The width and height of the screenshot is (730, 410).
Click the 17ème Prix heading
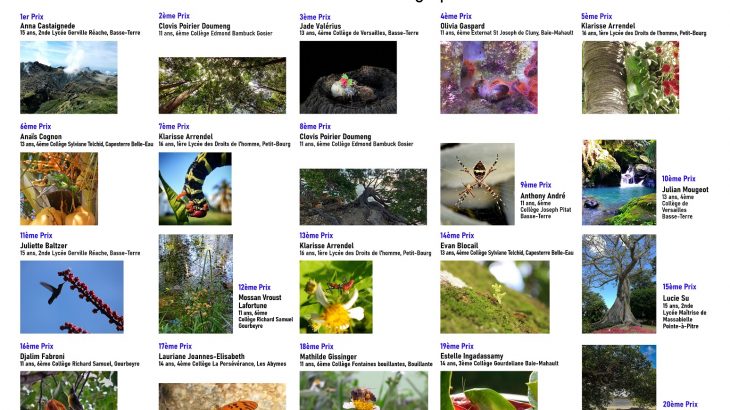[x=175, y=346]
